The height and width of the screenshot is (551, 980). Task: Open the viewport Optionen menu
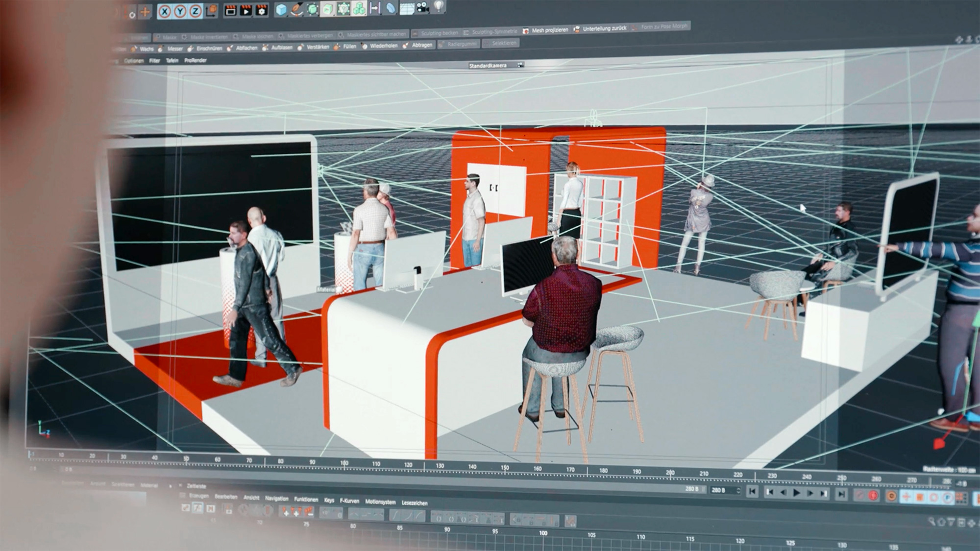(133, 61)
